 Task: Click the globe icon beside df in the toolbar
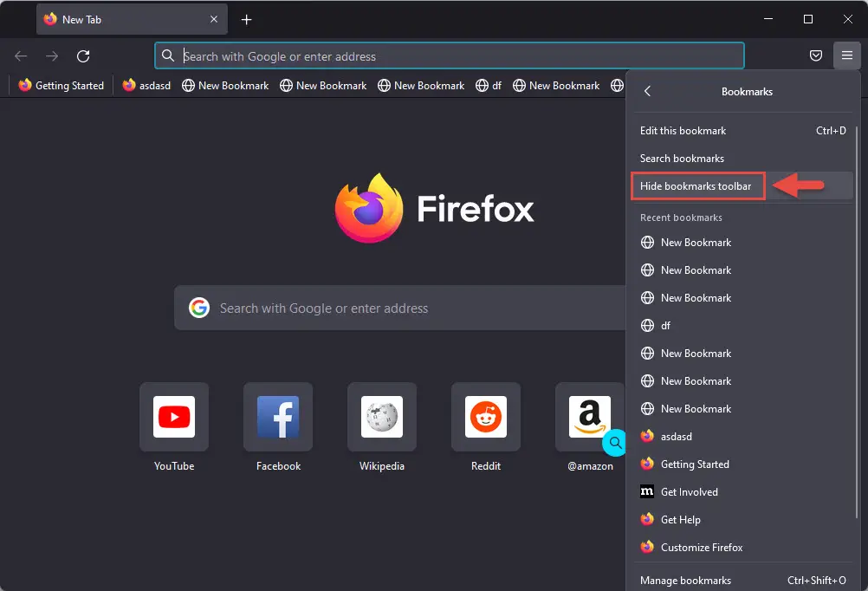point(483,85)
